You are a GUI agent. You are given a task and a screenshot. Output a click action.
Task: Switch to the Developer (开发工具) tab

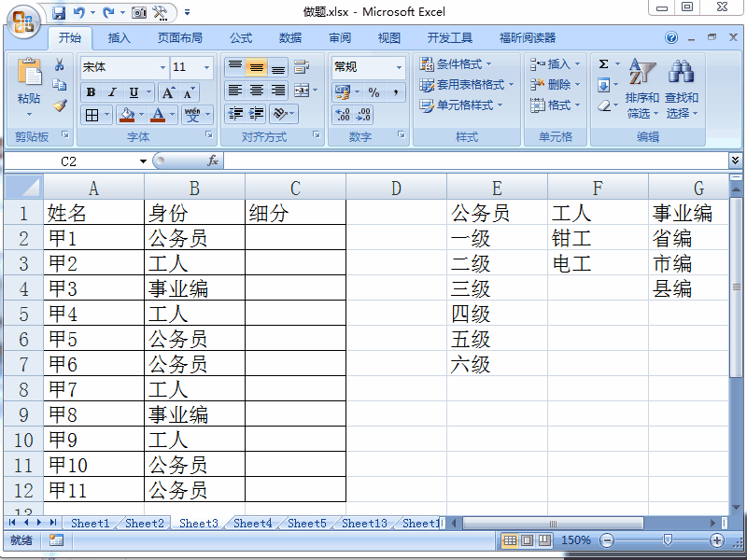pyautogui.click(x=450, y=38)
